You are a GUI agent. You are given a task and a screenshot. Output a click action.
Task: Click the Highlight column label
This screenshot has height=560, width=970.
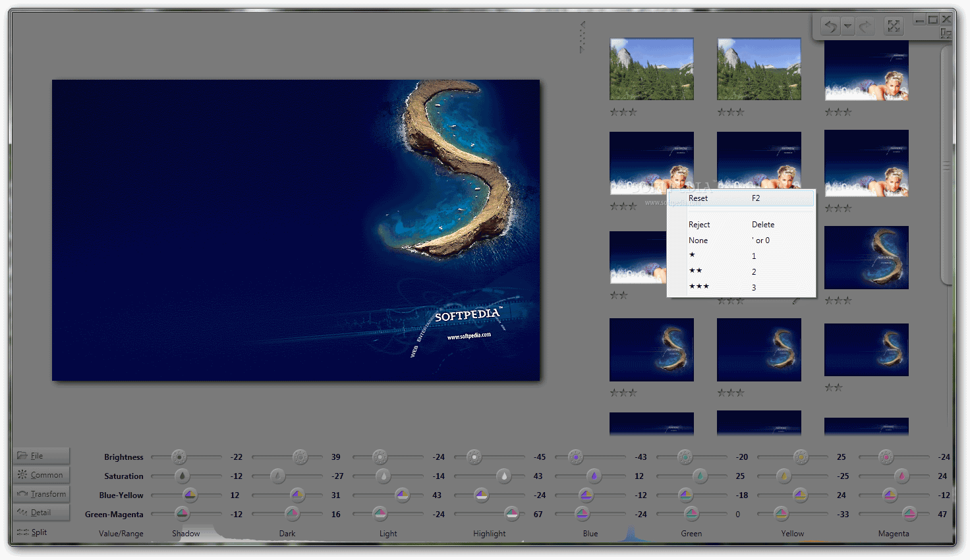[x=490, y=534]
